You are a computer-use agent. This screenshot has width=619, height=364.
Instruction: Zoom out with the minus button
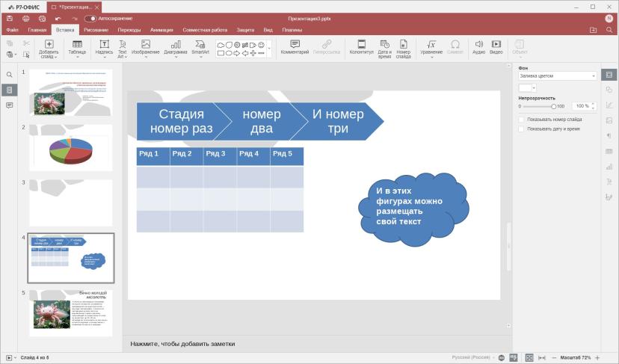tap(554, 358)
